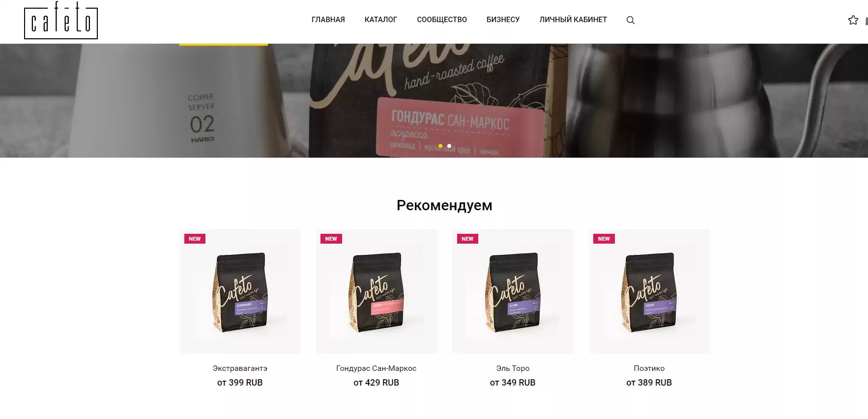
Task: Click the Гондурас Сан-Маркос product image
Action: pyautogui.click(x=376, y=291)
